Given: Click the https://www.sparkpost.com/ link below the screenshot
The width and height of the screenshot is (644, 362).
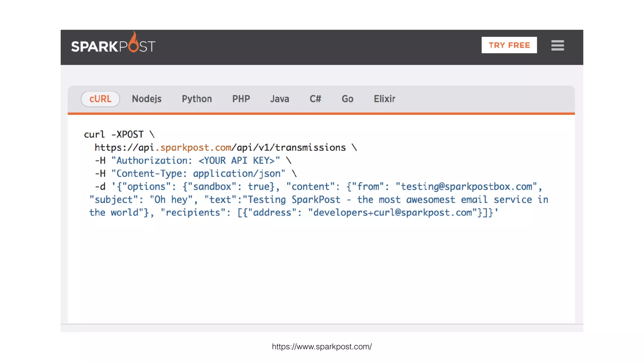Looking at the screenshot, I should coord(322,347).
